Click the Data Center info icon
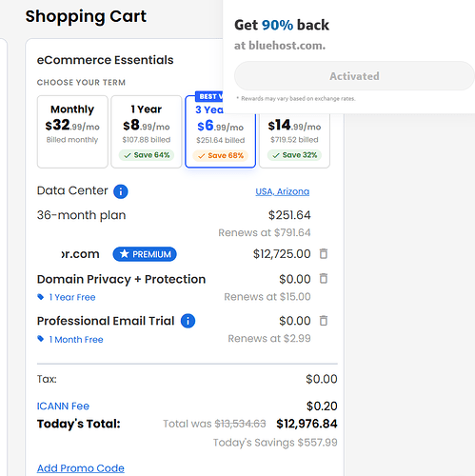This screenshot has height=476, width=475. point(121,191)
